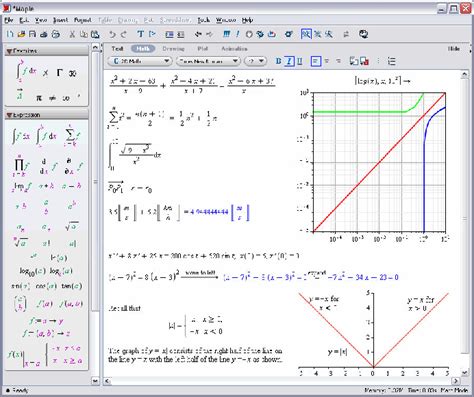Toggle Italic formatting
Screen dimensions: 474x397
click(x=289, y=61)
